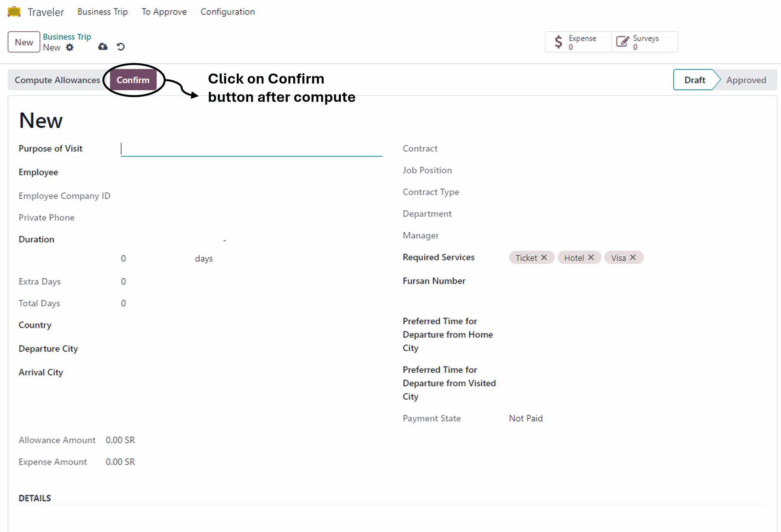The width and height of the screenshot is (781, 532).
Task: Open the Business Trip menu
Action: (103, 12)
